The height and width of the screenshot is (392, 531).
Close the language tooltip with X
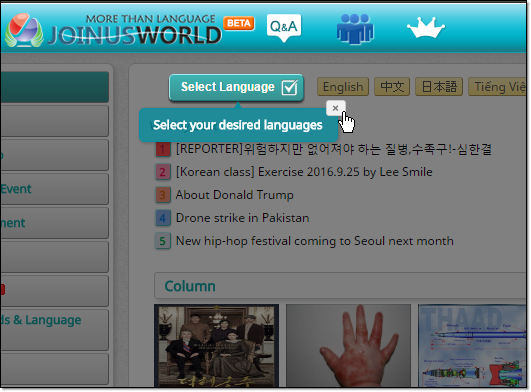[x=336, y=108]
